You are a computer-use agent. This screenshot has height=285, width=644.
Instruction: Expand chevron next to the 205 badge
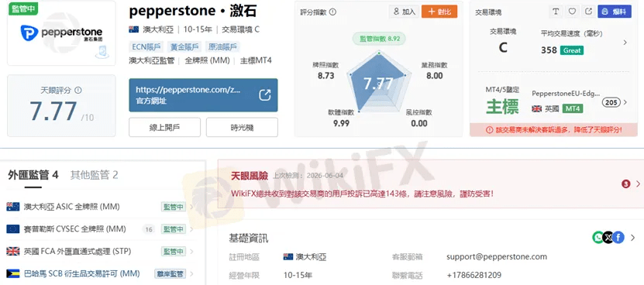(x=625, y=102)
